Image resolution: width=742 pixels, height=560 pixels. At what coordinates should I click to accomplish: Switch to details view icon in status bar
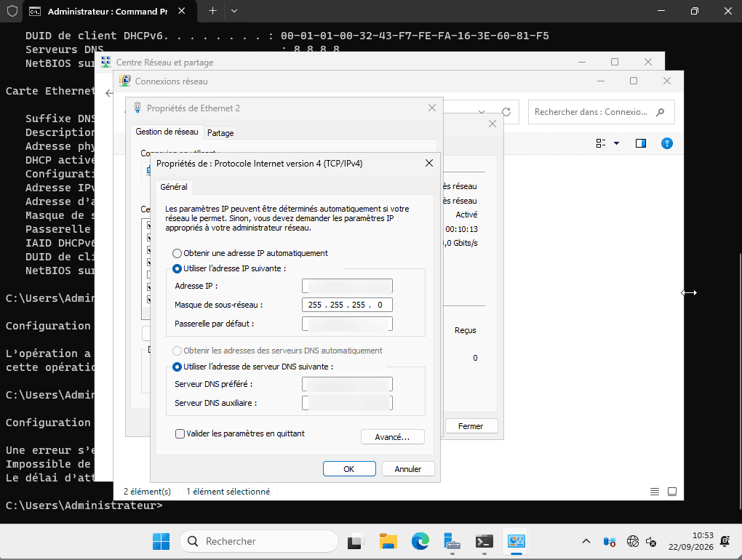[x=655, y=492]
